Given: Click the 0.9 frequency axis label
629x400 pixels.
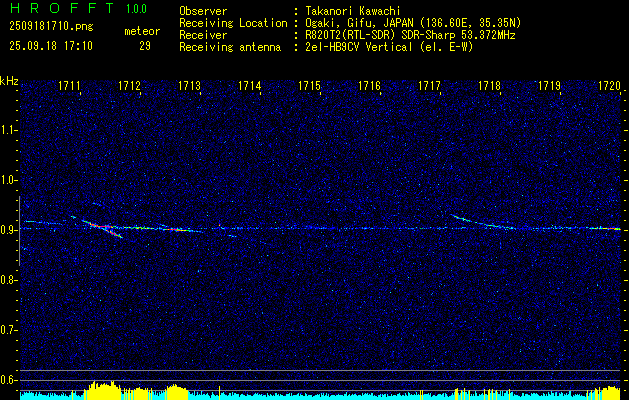Looking at the screenshot, I should pos(9,230).
